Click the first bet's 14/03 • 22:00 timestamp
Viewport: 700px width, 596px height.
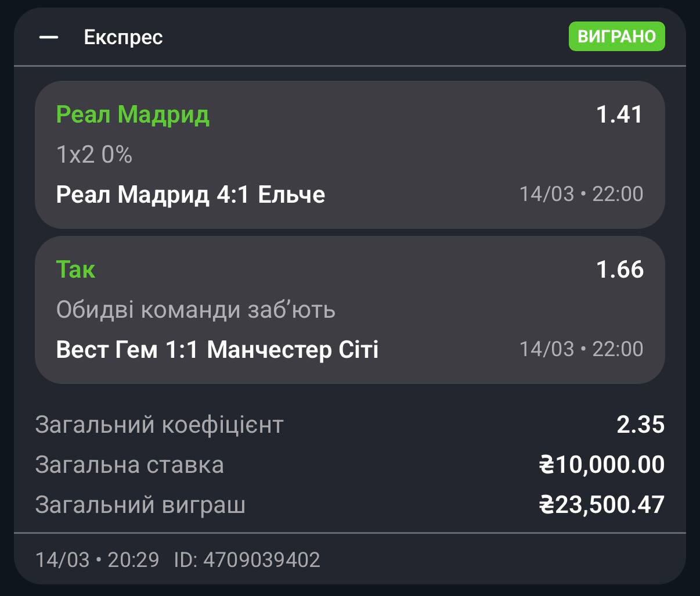pyautogui.click(x=581, y=194)
